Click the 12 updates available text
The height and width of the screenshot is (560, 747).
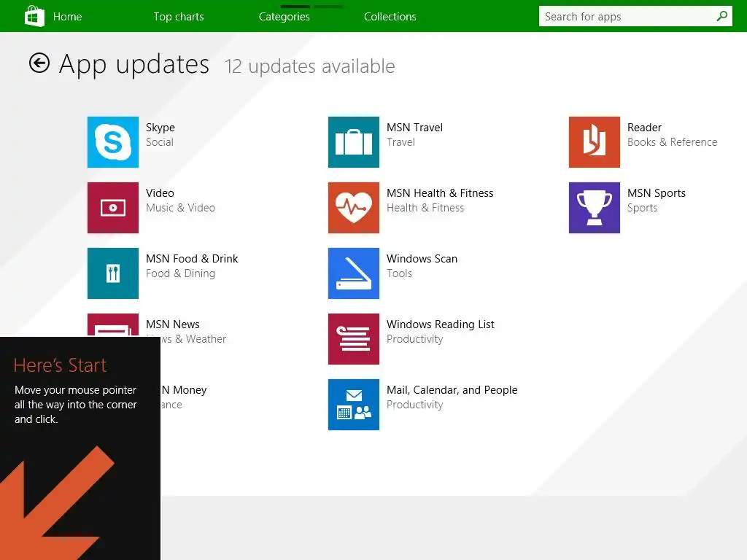[309, 66]
